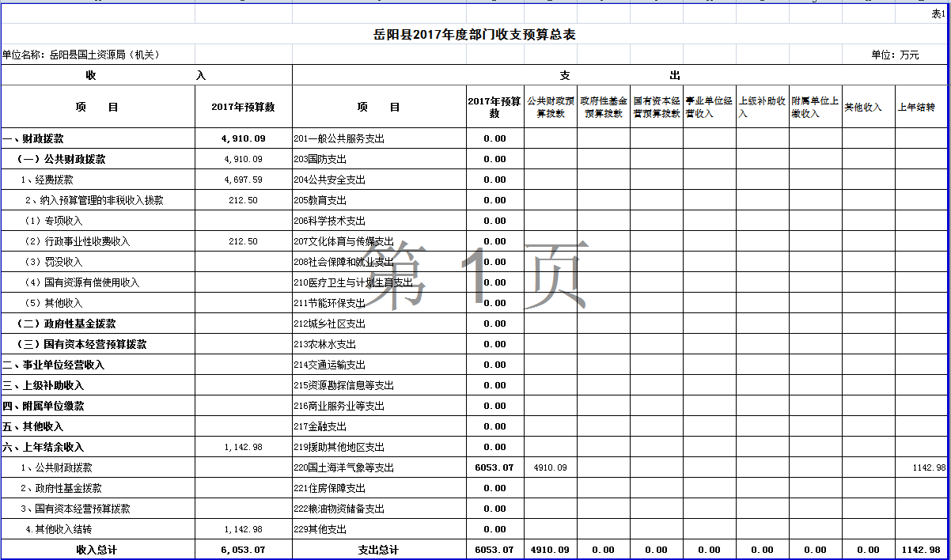Select the 支出 section header cell
This screenshot has width=951, height=560.
point(619,75)
